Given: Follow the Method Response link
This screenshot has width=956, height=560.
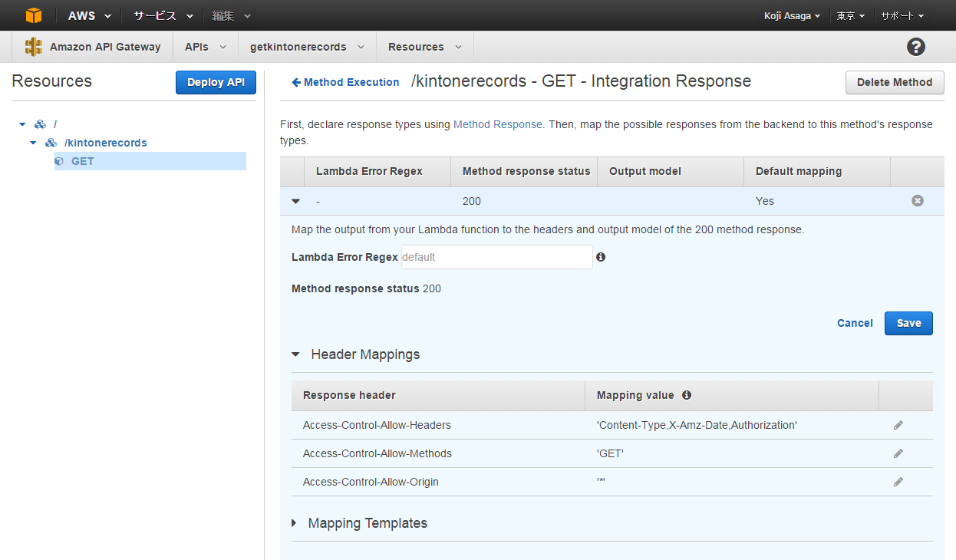Looking at the screenshot, I should [498, 124].
